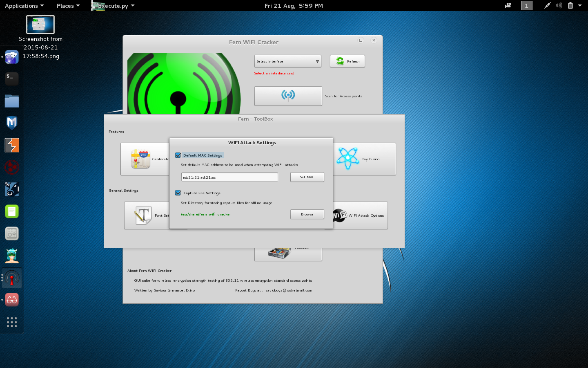The height and width of the screenshot is (368, 588).
Task: Open the Geolocatory map icon
Action: pos(140,159)
